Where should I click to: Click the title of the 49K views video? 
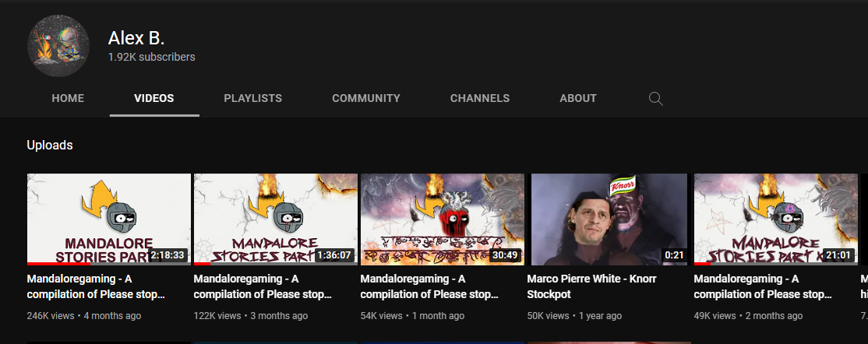763,286
